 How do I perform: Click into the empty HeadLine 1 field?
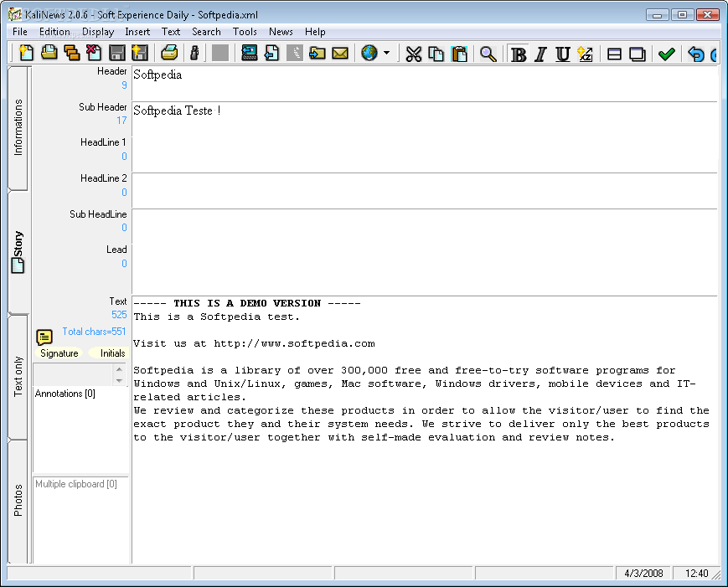tap(425, 156)
